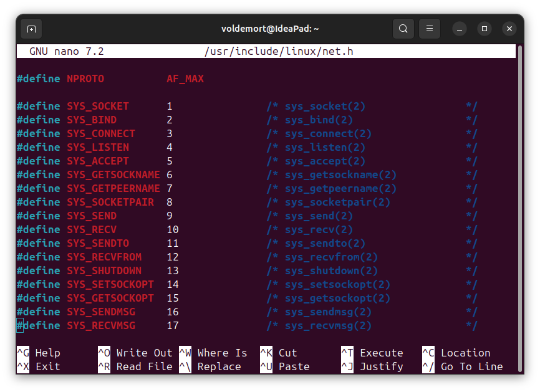Click the SYS_SETSOCKOPT macro name

(x=110, y=284)
